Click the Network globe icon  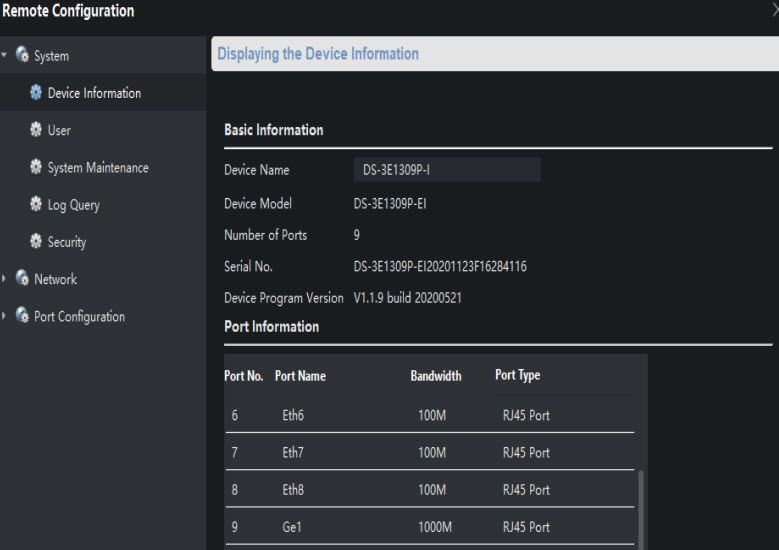click(22, 279)
